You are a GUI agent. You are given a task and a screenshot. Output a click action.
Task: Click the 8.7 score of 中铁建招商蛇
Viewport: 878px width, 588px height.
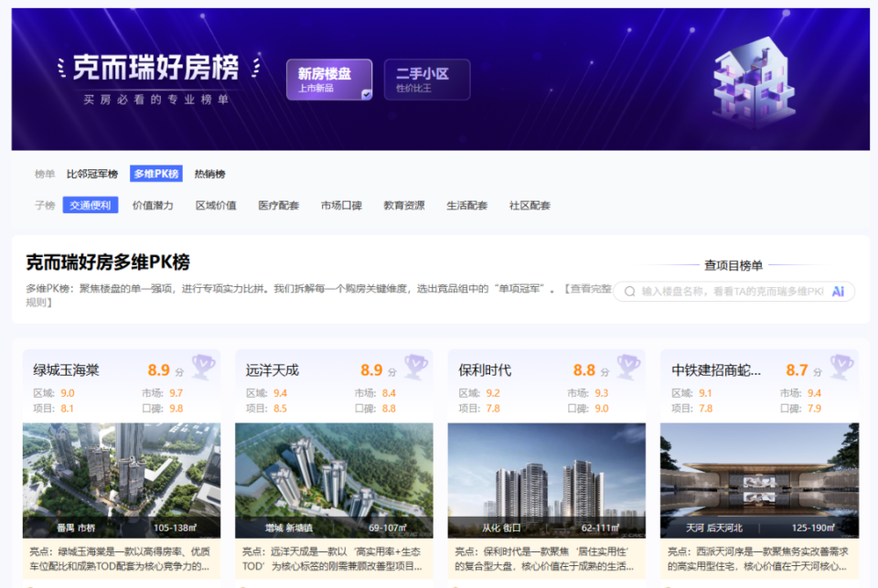pyautogui.click(x=797, y=370)
